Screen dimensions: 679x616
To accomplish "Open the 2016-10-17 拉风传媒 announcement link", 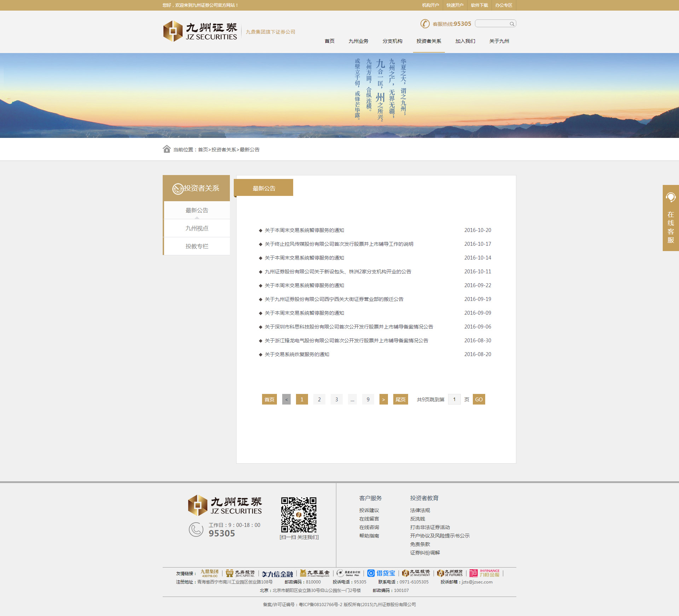I will 339,244.
